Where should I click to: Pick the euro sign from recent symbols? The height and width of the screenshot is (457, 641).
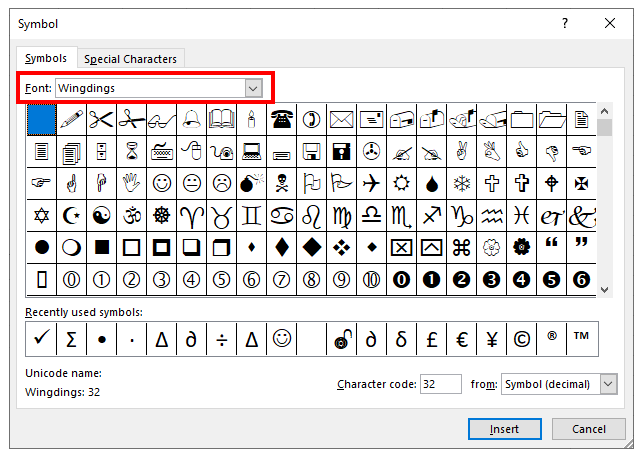tap(461, 340)
